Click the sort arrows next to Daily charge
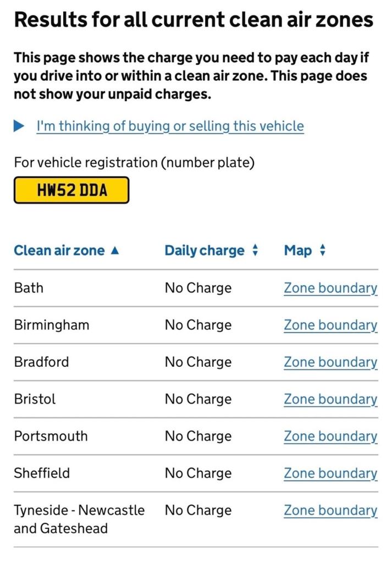 point(255,251)
